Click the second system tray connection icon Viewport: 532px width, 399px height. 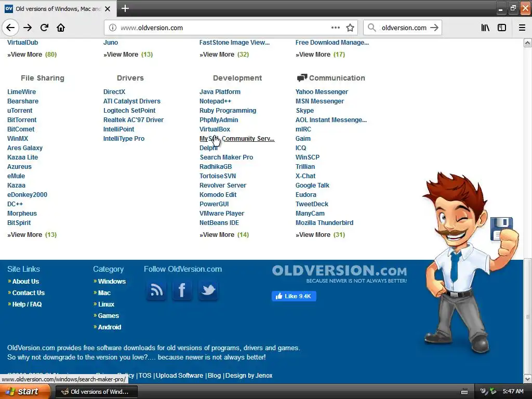pyautogui.click(x=494, y=392)
